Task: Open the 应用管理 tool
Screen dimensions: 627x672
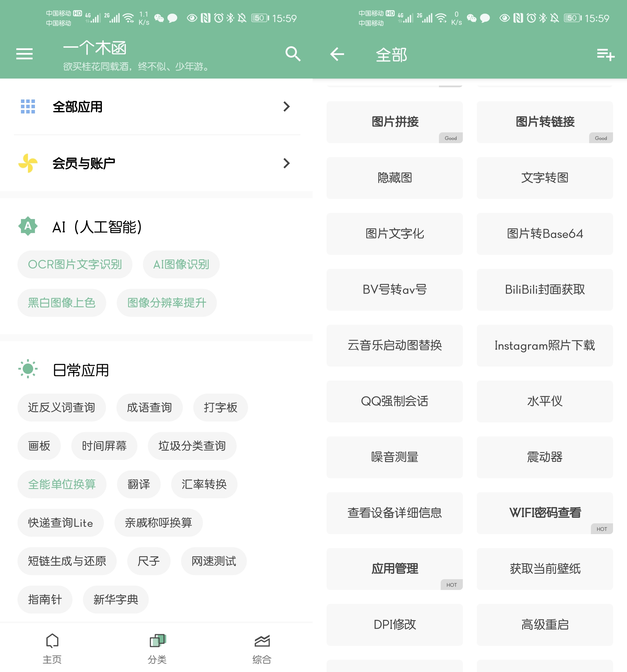Action: tap(394, 569)
